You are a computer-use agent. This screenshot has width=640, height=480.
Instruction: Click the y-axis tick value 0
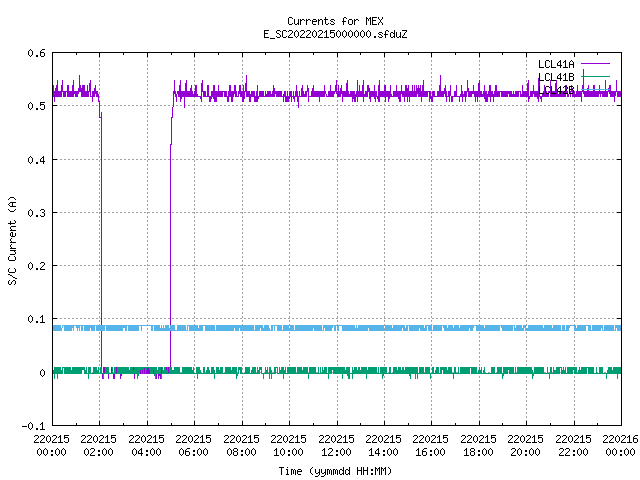(x=42, y=373)
